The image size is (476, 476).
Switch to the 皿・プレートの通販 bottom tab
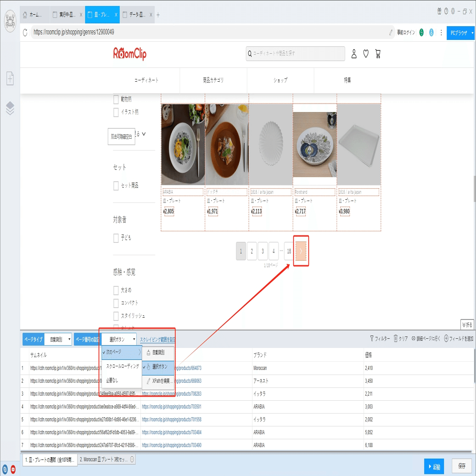(50, 459)
